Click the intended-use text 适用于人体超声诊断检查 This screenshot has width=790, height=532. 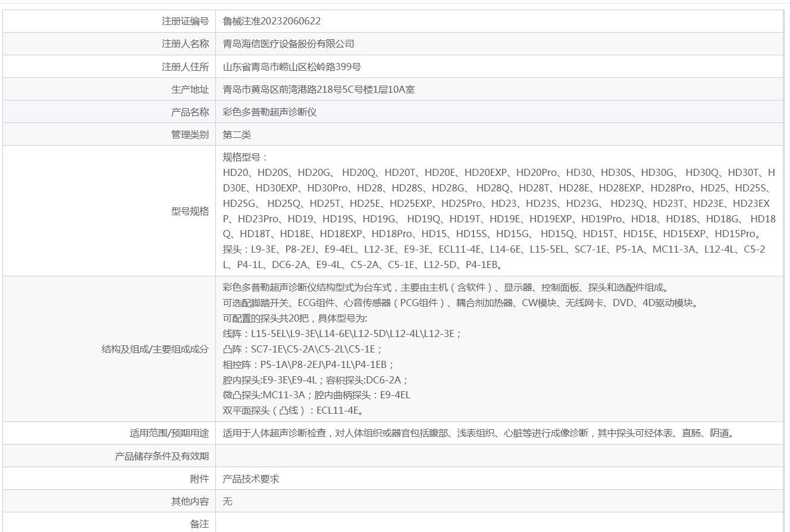479,433
